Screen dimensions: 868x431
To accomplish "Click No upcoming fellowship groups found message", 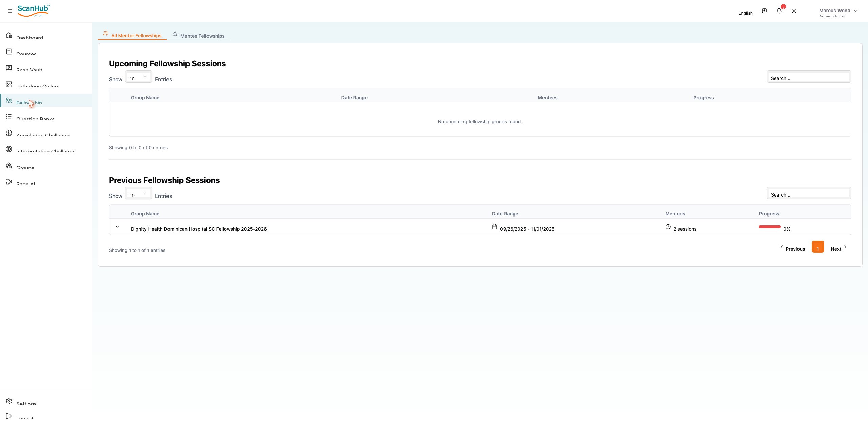I will (480, 122).
